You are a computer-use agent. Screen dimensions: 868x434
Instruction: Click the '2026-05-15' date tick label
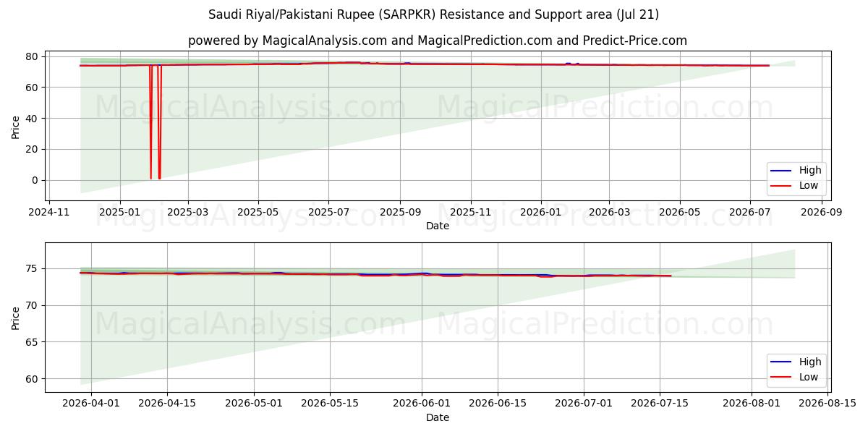(x=330, y=404)
